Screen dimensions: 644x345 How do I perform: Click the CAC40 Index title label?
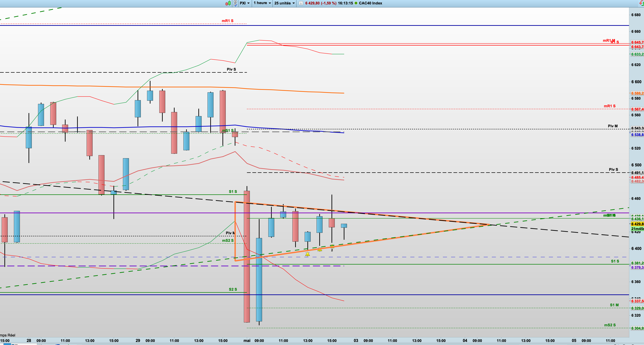point(371,3)
